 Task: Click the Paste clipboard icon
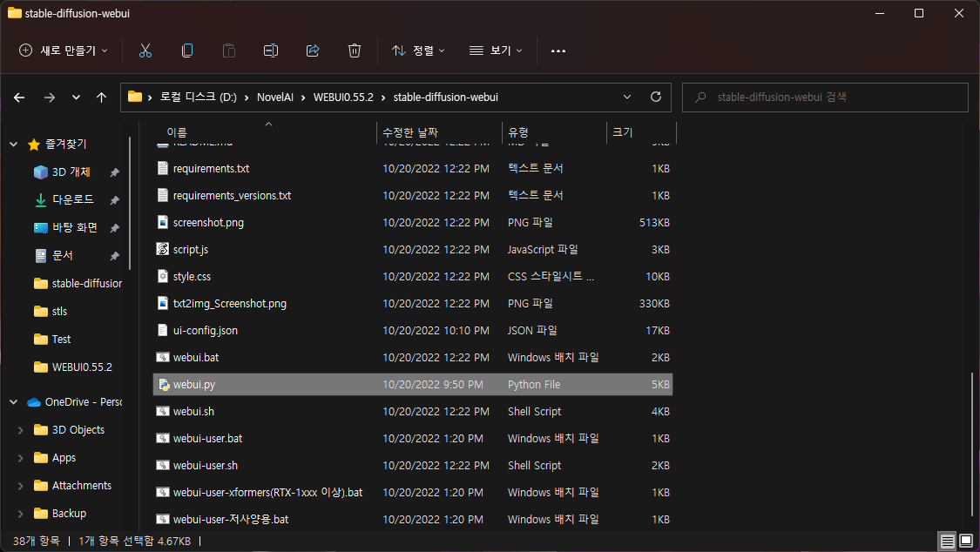[229, 50]
